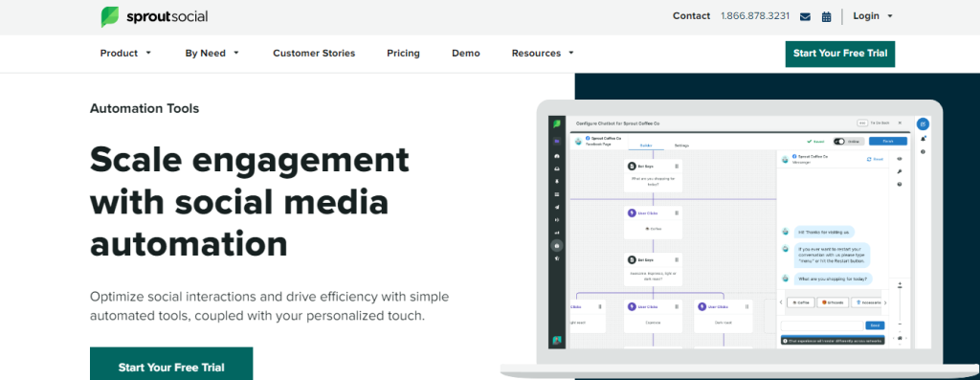980x380 pixels.
Task: Click the circular Reset arrows icon
Action: (869, 160)
